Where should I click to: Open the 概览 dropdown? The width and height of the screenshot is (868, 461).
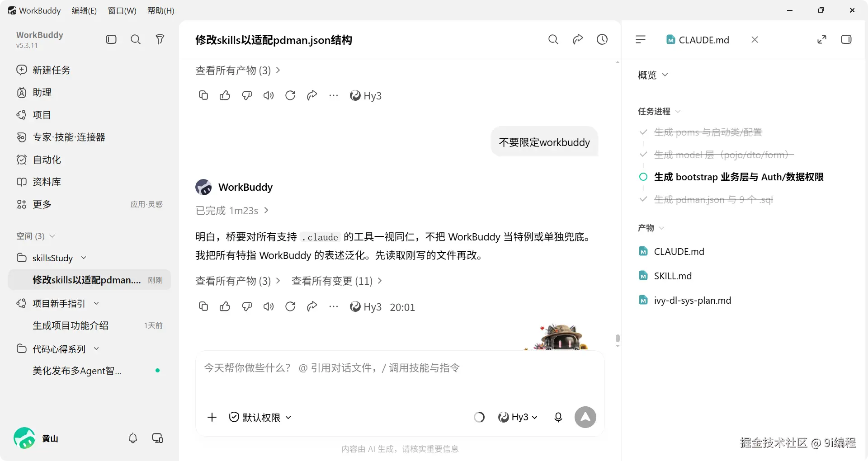(653, 75)
